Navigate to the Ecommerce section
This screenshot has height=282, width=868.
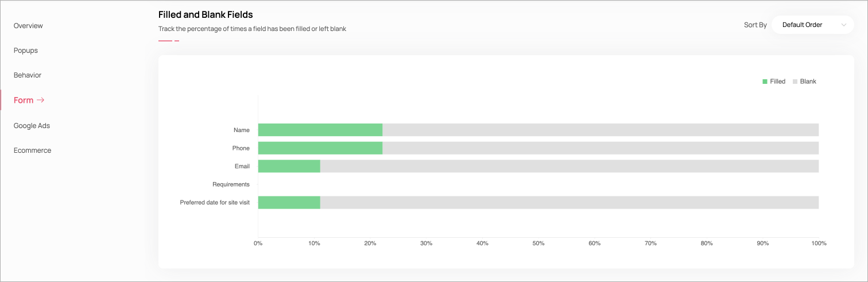pos(32,150)
